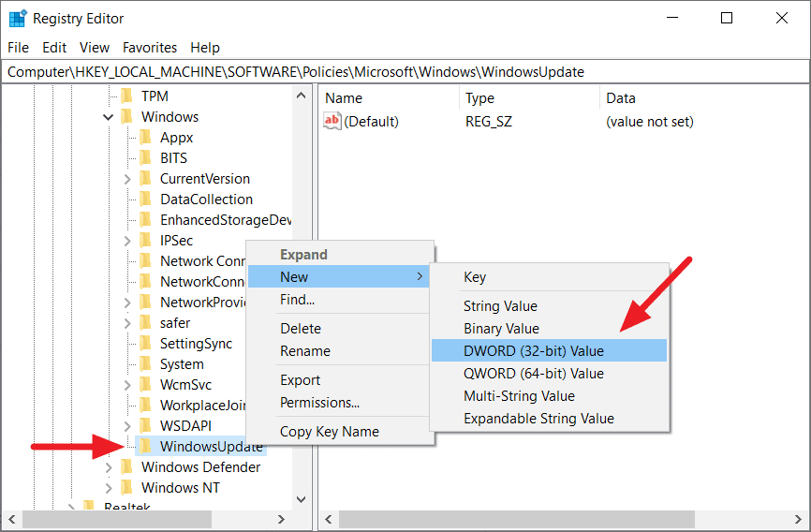Viewport: 811px width, 532px height.
Task: Click the SettingSync folder icon
Action: tap(145, 344)
